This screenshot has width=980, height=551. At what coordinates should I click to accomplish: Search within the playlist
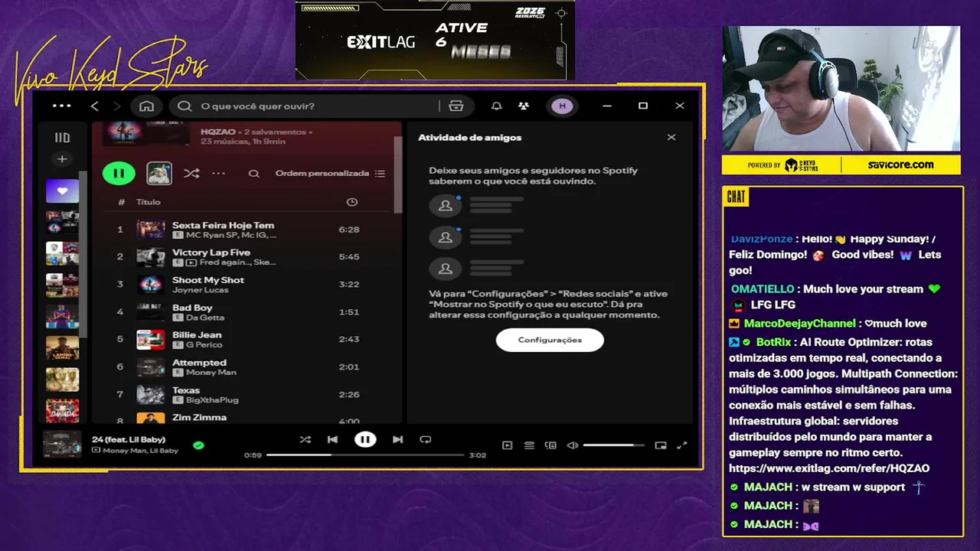click(253, 174)
